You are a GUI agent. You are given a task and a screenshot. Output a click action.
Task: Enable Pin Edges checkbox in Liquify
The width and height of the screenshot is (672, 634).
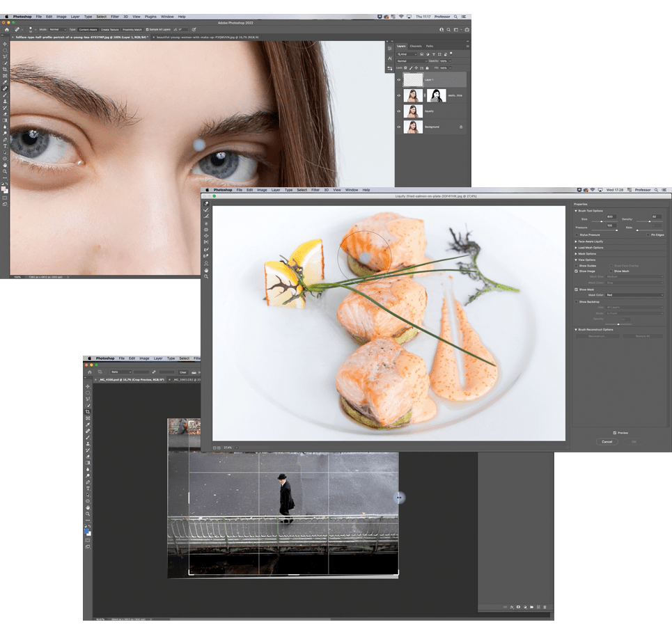pyautogui.click(x=648, y=235)
